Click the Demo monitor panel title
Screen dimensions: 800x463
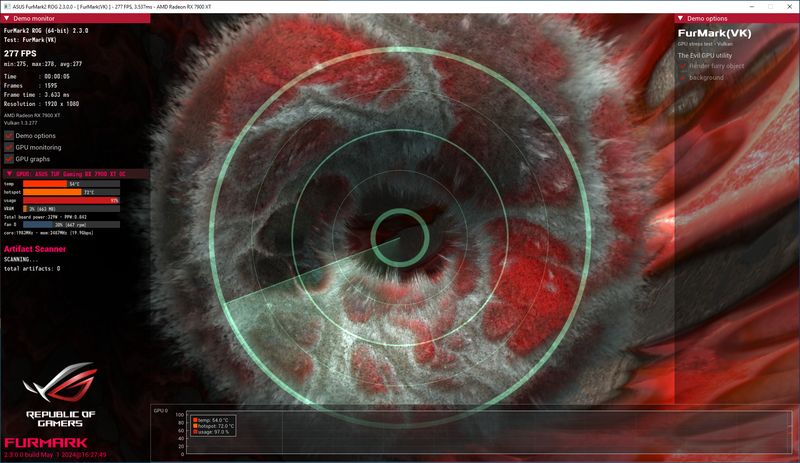[34, 18]
